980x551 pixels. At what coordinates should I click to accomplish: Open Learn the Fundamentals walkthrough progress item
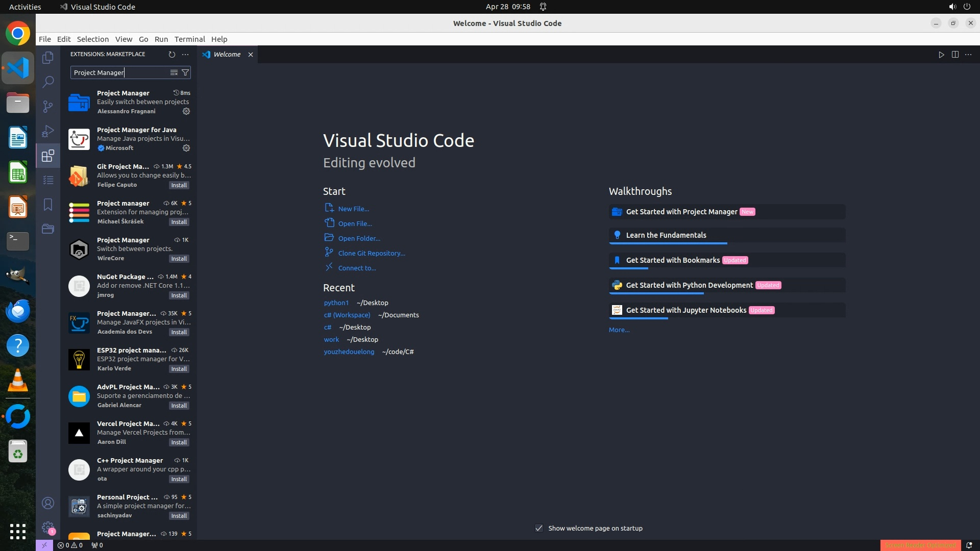click(x=666, y=235)
